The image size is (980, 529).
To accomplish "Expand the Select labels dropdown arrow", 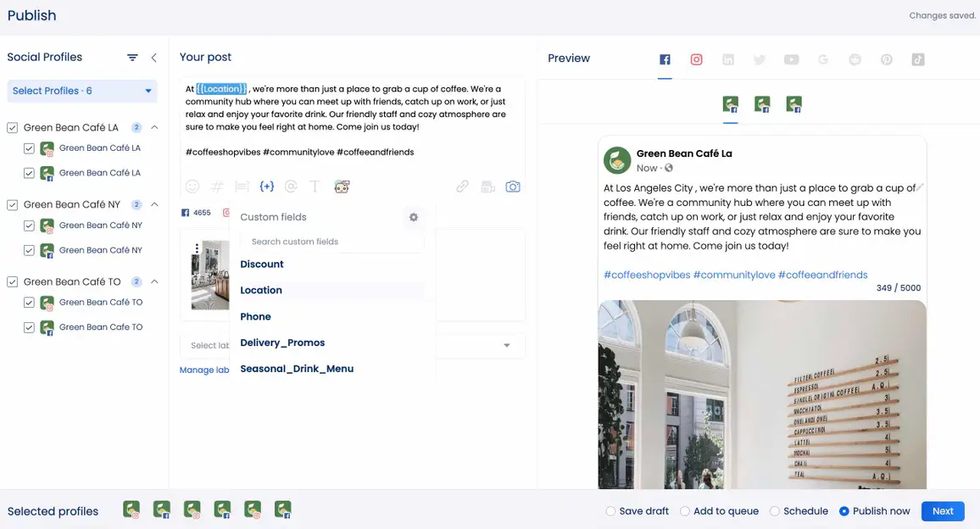I will [507, 345].
